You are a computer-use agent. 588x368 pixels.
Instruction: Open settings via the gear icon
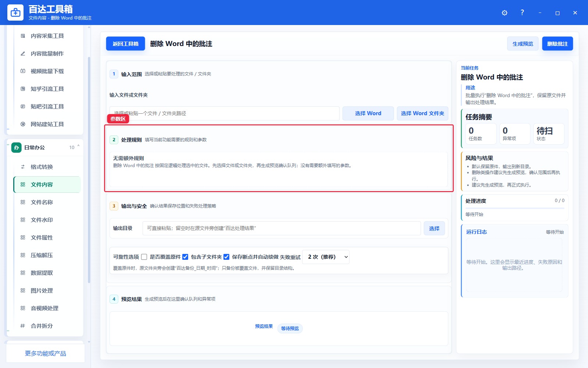(505, 13)
